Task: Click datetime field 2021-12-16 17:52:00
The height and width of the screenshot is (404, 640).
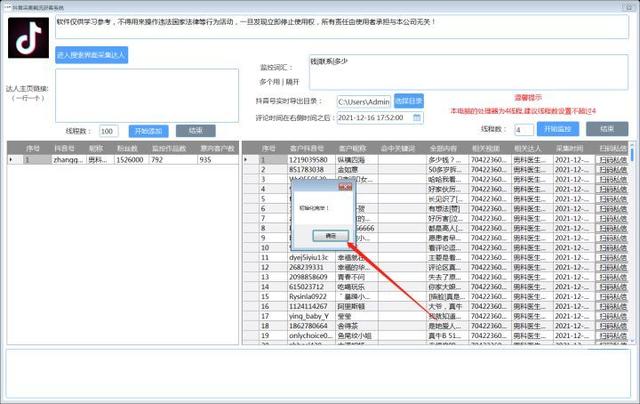Action: 380,118
